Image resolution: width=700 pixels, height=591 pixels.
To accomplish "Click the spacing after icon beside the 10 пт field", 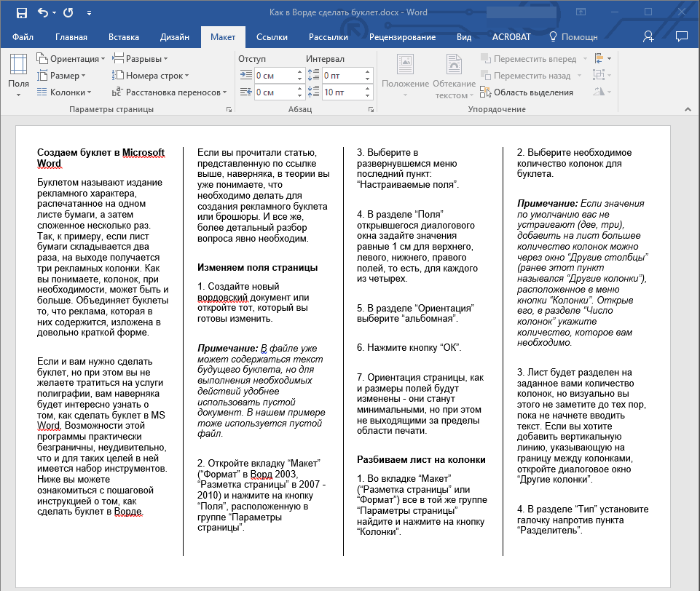I will click(314, 92).
